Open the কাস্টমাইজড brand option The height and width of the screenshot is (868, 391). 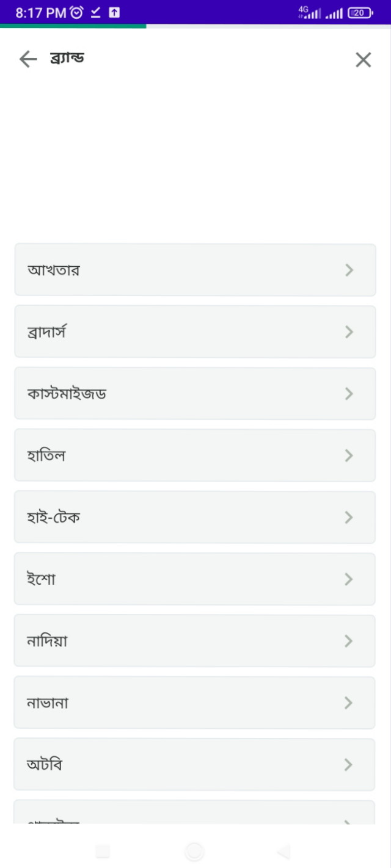195,394
